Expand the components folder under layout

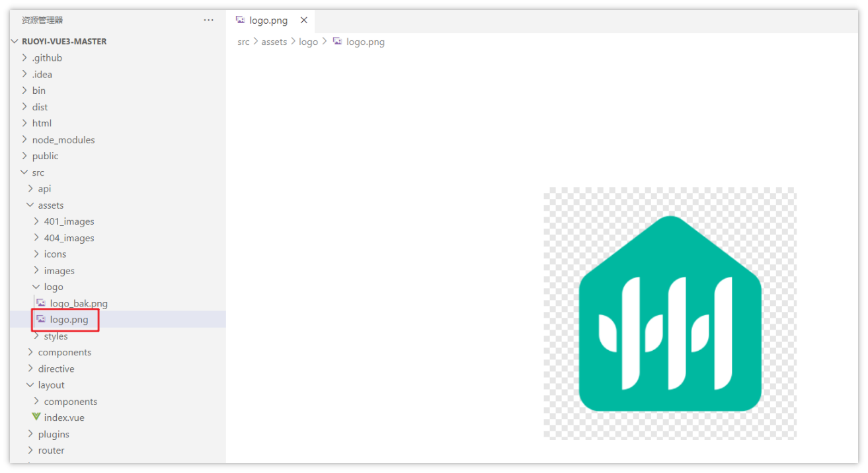36,401
